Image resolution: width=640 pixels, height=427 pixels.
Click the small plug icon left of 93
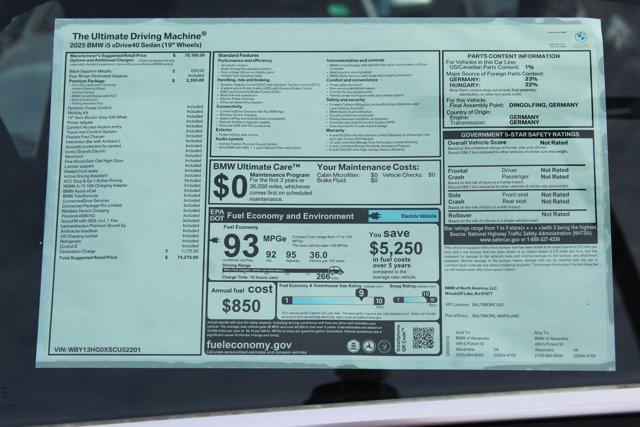click(214, 241)
